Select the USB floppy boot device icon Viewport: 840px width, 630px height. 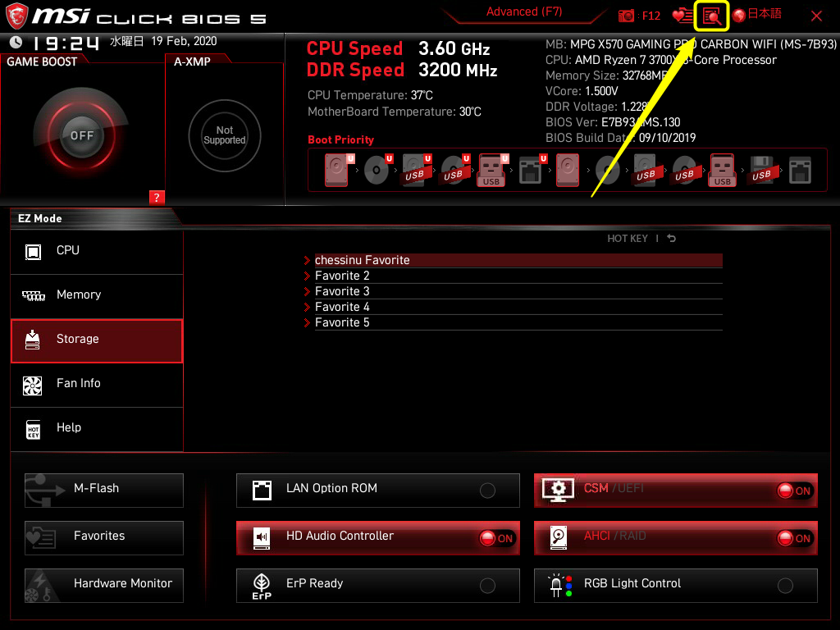pyautogui.click(x=762, y=171)
